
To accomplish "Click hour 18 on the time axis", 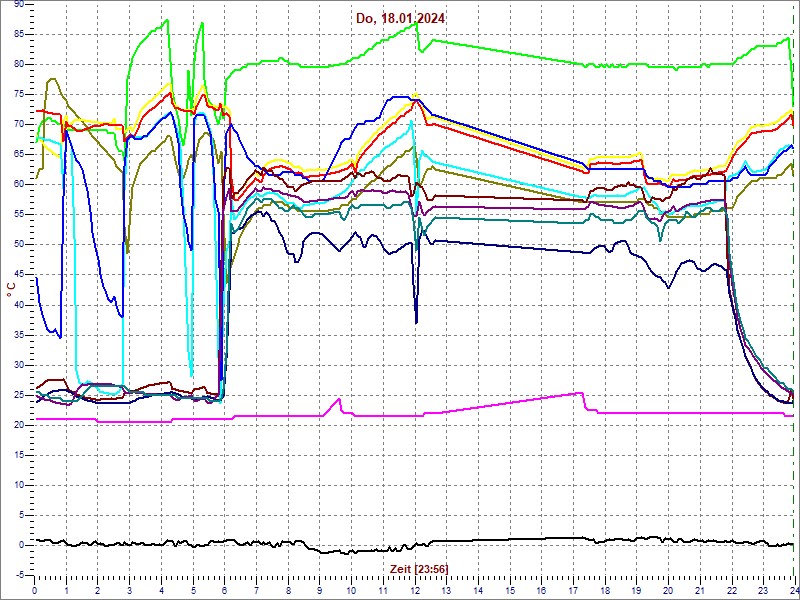I will (x=606, y=590).
